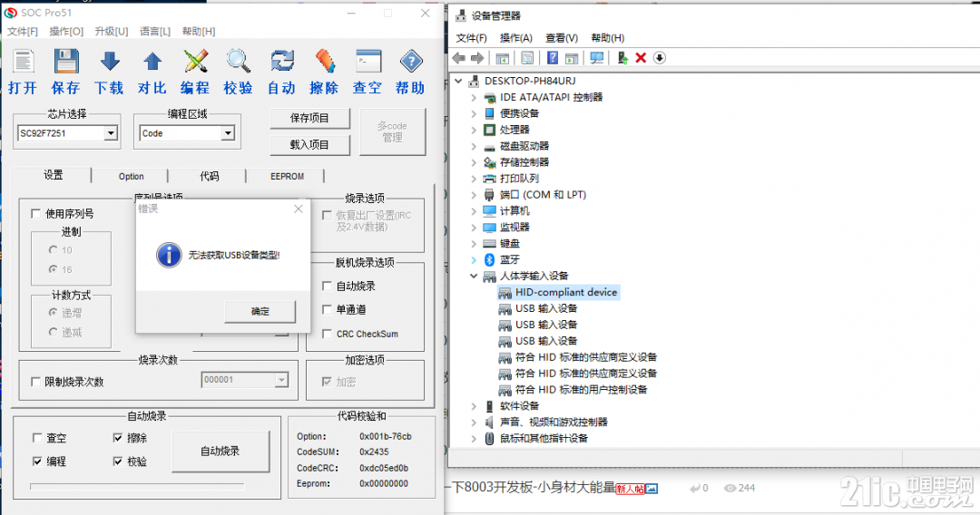Uncheck the 校验 checkbox in auto burn
This screenshot has height=515, width=980.
(117, 462)
